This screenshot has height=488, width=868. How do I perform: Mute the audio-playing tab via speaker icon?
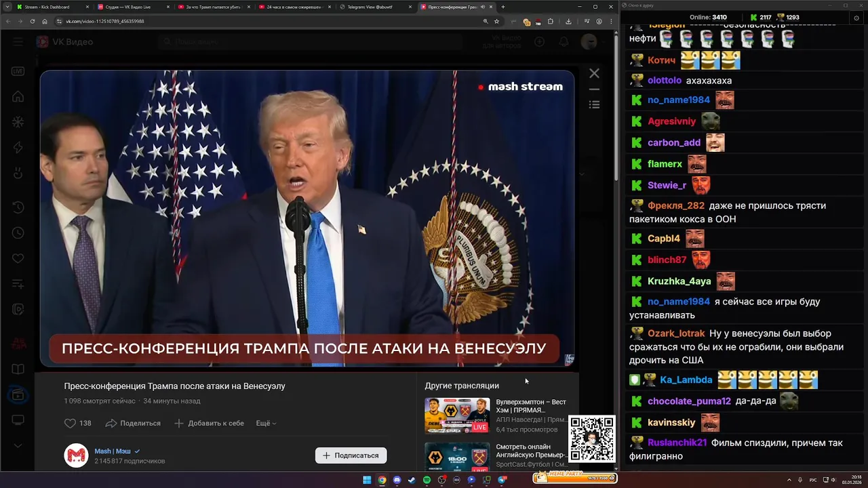(x=482, y=7)
